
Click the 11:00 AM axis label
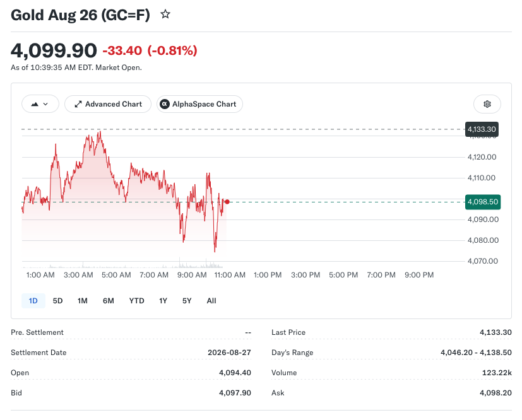230,275
